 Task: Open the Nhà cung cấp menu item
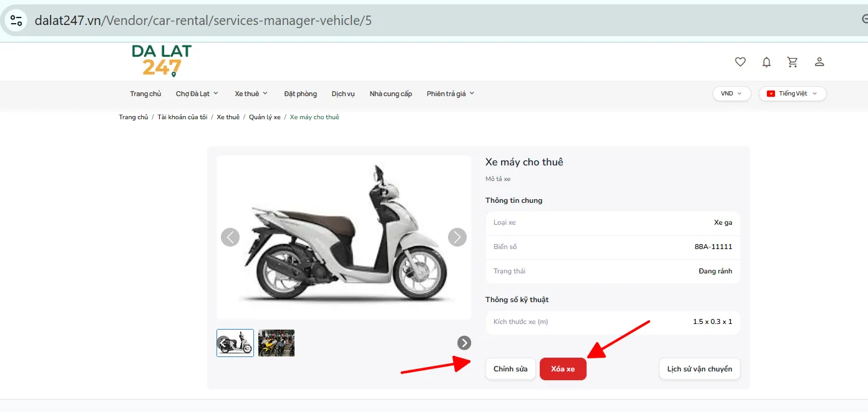(x=391, y=94)
